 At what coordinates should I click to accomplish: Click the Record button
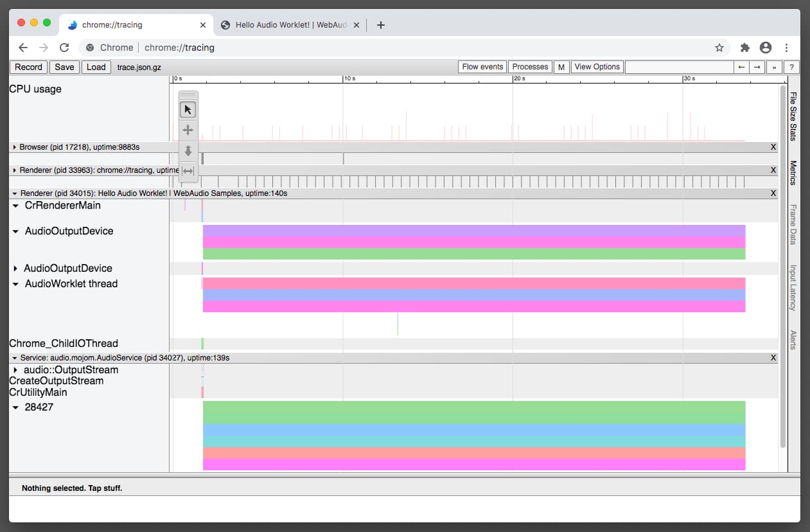point(28,67)
